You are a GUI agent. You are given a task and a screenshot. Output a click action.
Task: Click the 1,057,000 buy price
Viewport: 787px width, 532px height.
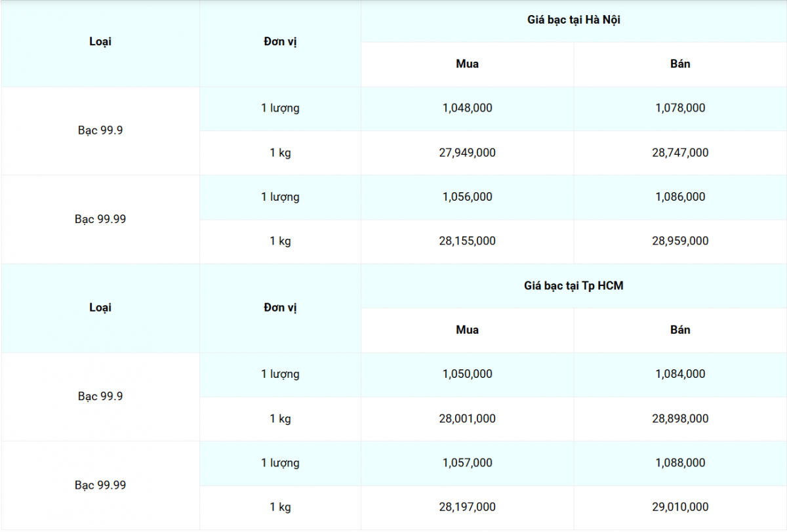467,463
